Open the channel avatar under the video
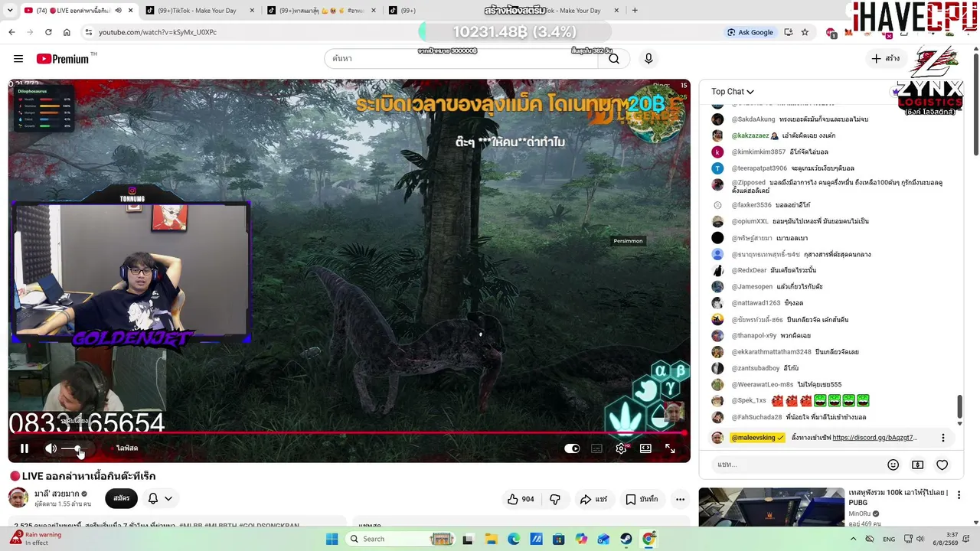The height and width of the screenshot is (551, 980). pos(18,498)
